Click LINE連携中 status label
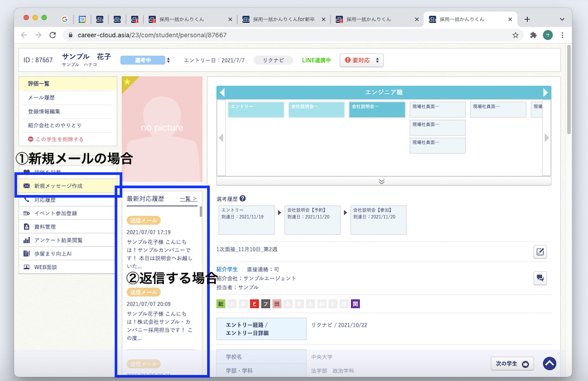The height and width of the screenshot is (381, 588). click(316, 60)
